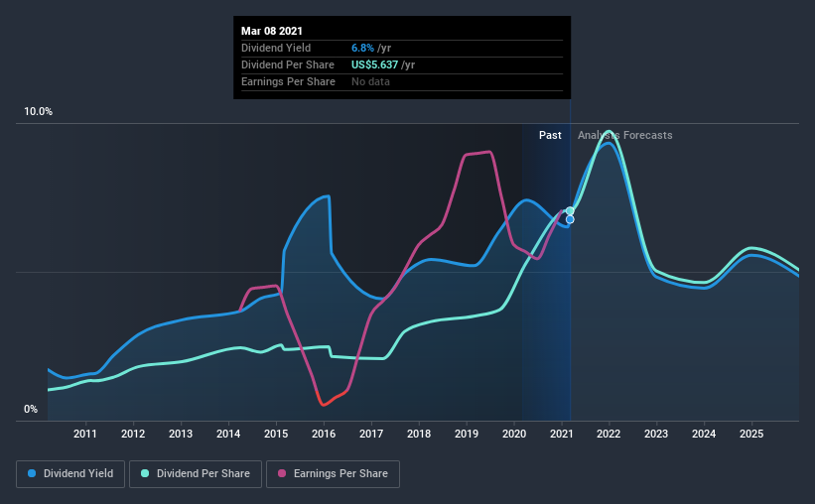Select the 2014 x-axis label
This screenshot has width=815, height=504.
tap(228, 434)
